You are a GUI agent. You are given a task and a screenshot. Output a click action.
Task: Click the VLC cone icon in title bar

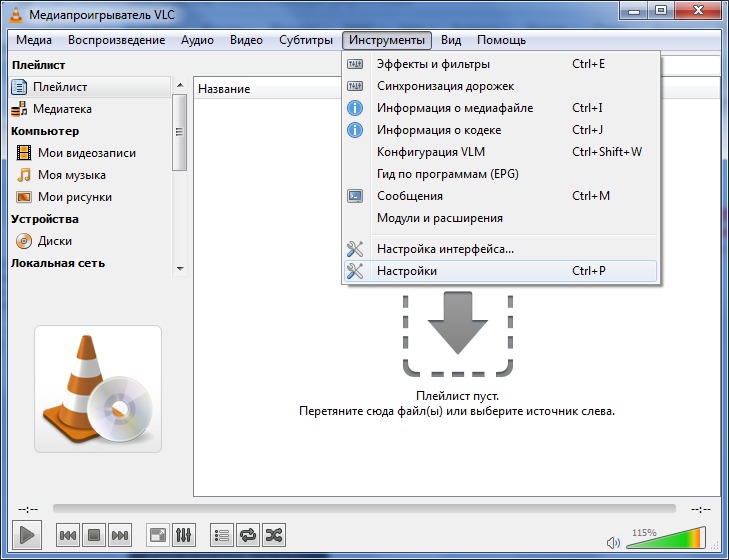(x=16, y=14)
